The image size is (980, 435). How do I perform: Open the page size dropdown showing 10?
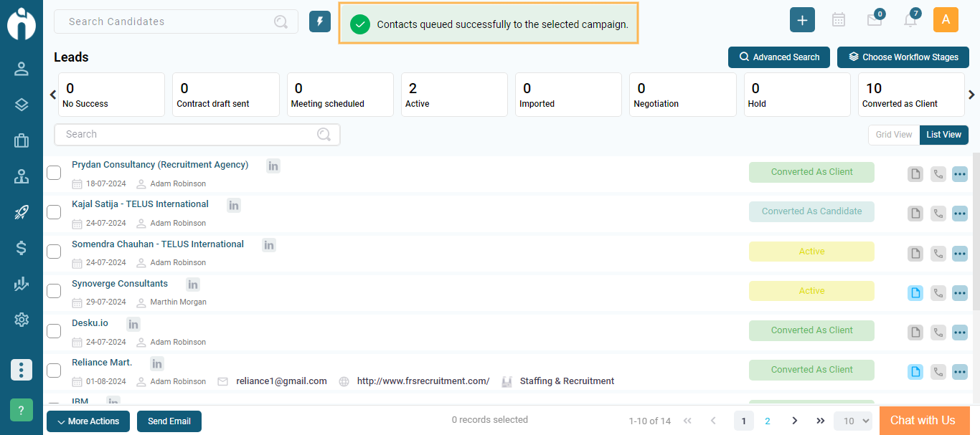click(852, 421)
